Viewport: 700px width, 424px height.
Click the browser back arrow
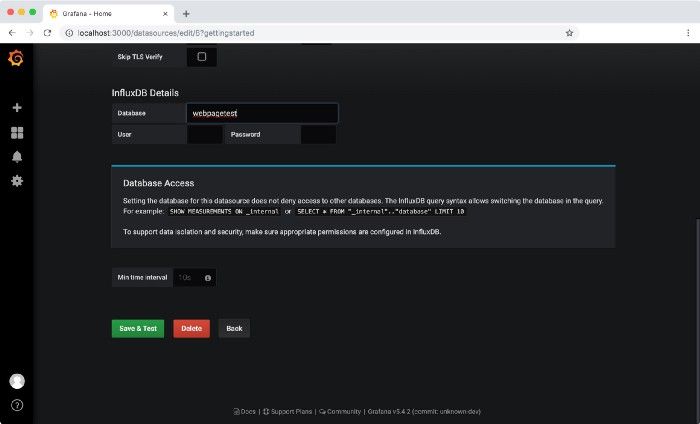pos(12,33)
